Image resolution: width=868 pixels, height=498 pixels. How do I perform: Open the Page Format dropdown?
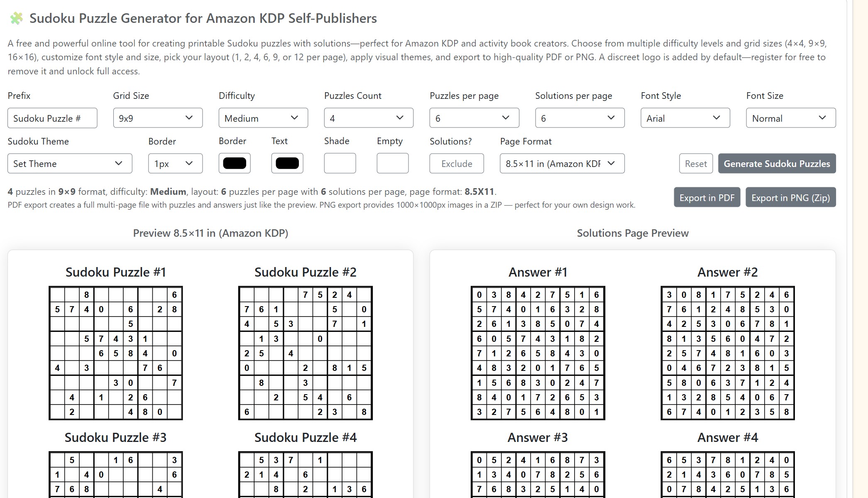[562, 163]
